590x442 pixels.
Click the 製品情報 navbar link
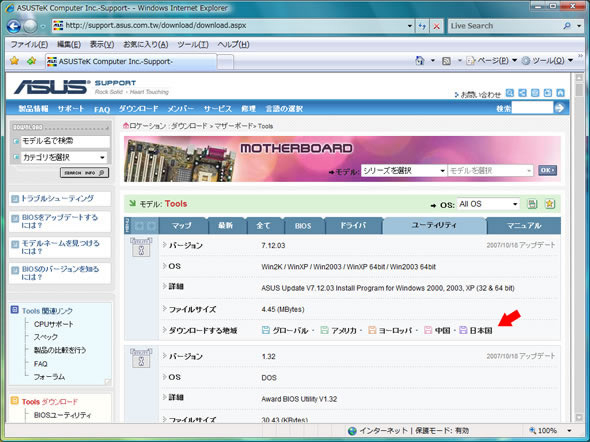[33, 109]
